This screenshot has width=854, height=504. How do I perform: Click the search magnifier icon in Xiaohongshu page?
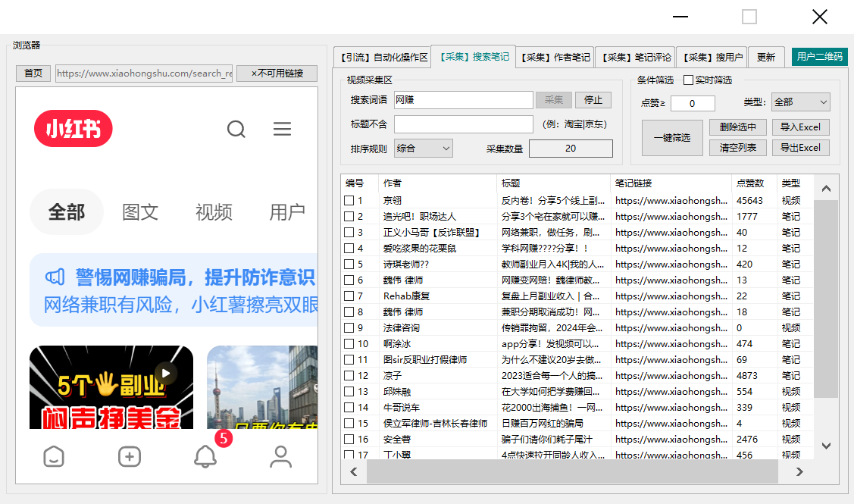(x=236, y=129)
